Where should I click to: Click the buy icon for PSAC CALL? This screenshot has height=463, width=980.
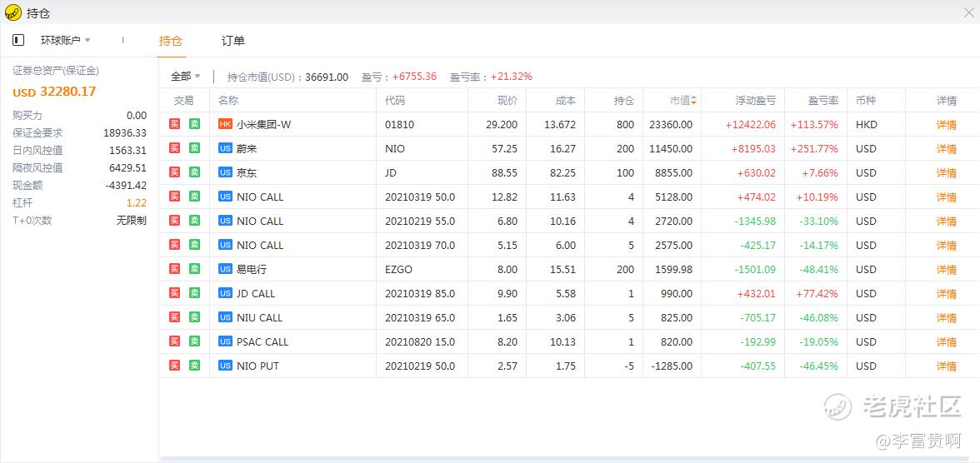174,341
